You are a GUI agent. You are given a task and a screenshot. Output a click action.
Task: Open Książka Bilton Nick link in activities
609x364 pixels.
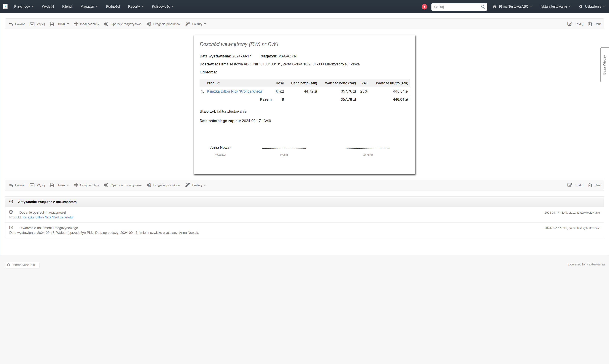[x=48, y=217]
